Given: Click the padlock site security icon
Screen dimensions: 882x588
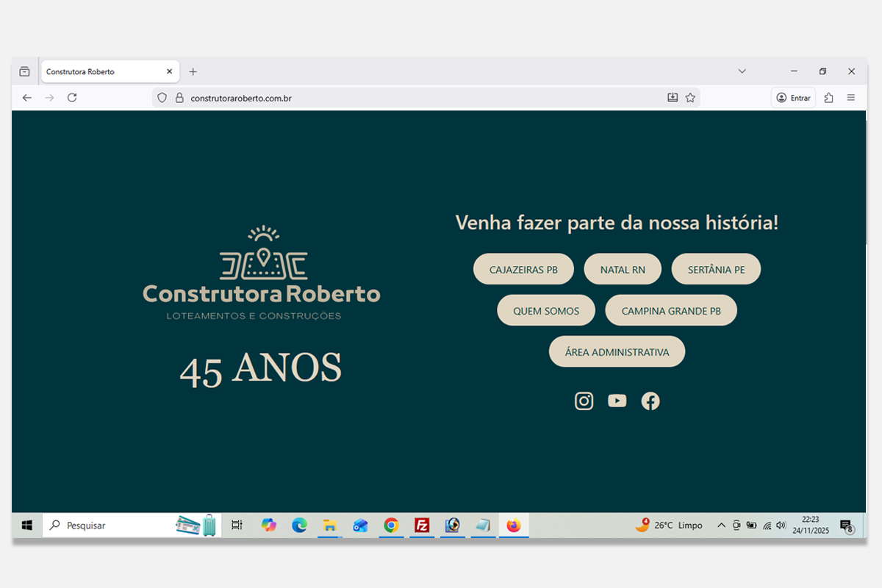Looking at the screenshot, I should 179,97.
